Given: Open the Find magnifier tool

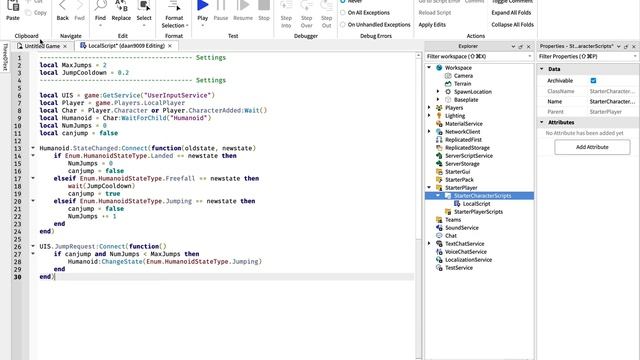Looking at the screenshot, I should click(x=100, y=6).
